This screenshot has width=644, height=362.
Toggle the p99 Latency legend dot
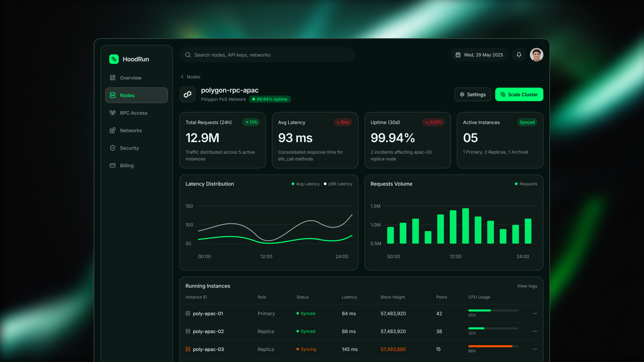325,184
